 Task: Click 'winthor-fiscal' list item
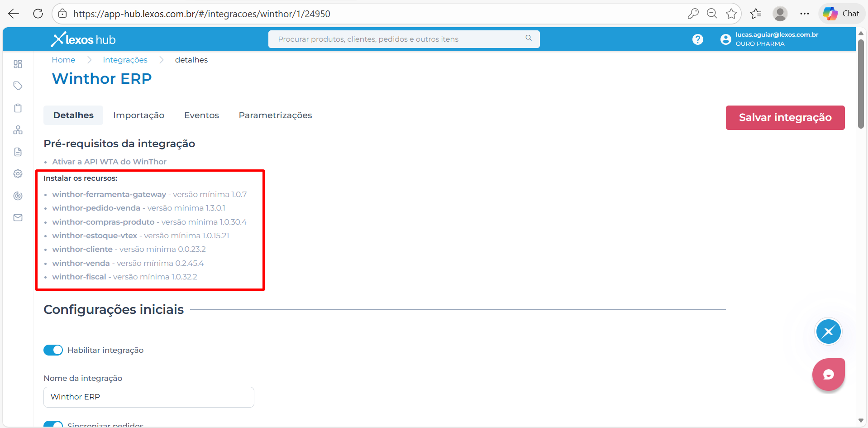pos(124,277)
